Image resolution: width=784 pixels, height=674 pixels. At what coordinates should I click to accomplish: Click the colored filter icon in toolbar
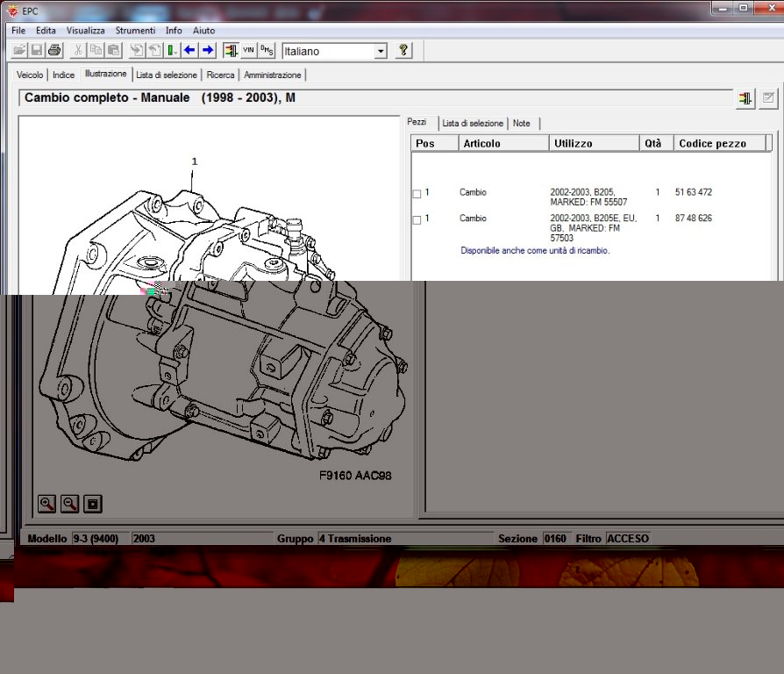tap(231, 51)
